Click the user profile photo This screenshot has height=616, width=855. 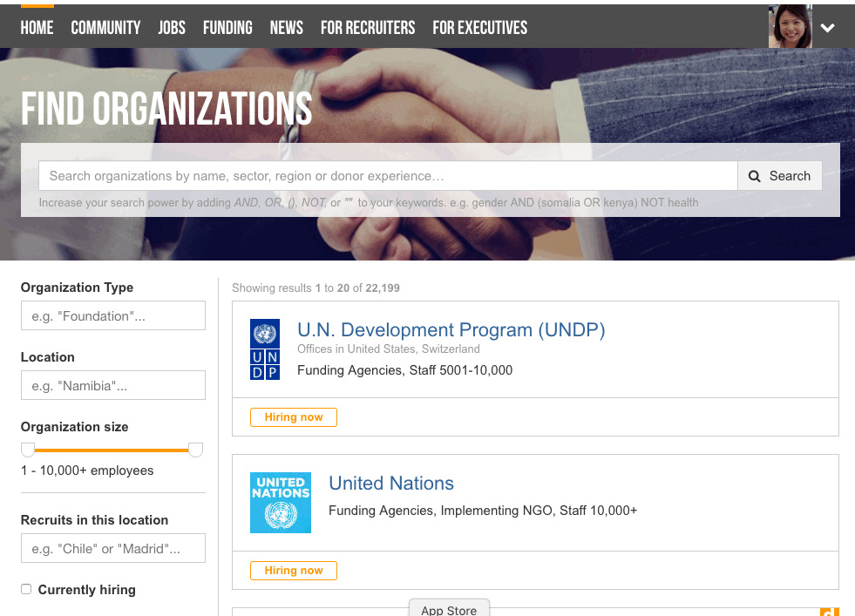791,26
